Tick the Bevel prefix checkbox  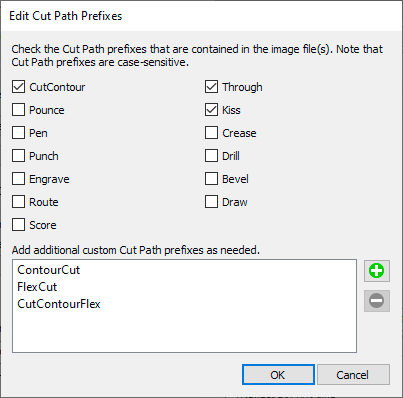211,179
